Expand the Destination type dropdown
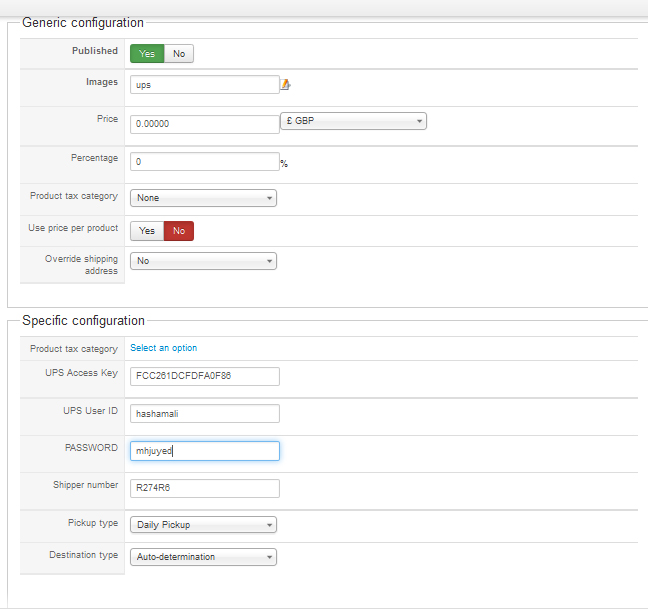 coord(203,557)
